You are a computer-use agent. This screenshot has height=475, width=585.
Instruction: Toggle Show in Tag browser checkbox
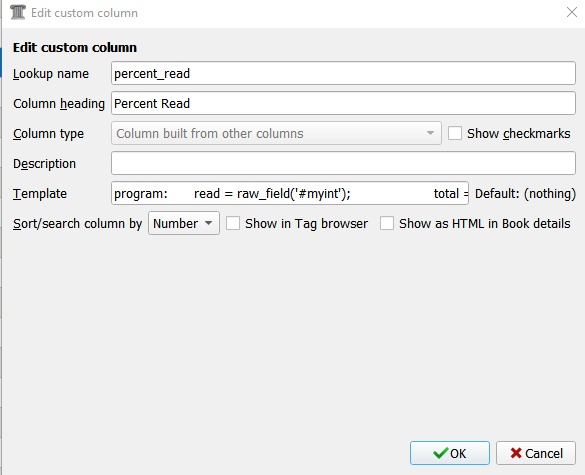(233, 223)
